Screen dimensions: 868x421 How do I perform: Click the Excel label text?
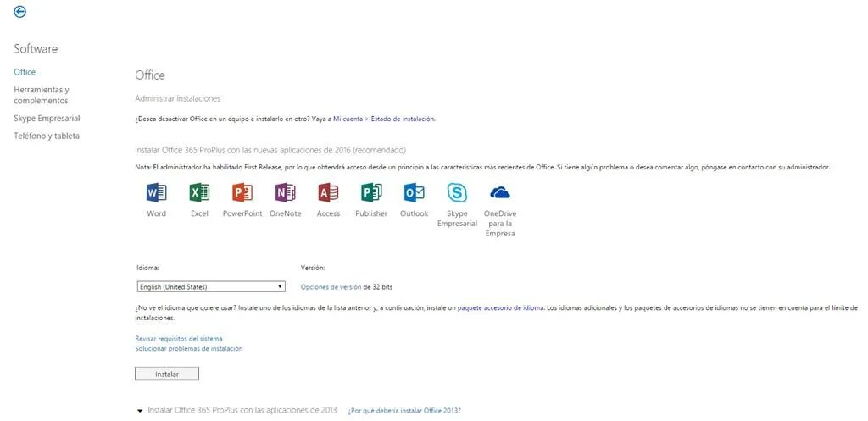tap(199, 213)
